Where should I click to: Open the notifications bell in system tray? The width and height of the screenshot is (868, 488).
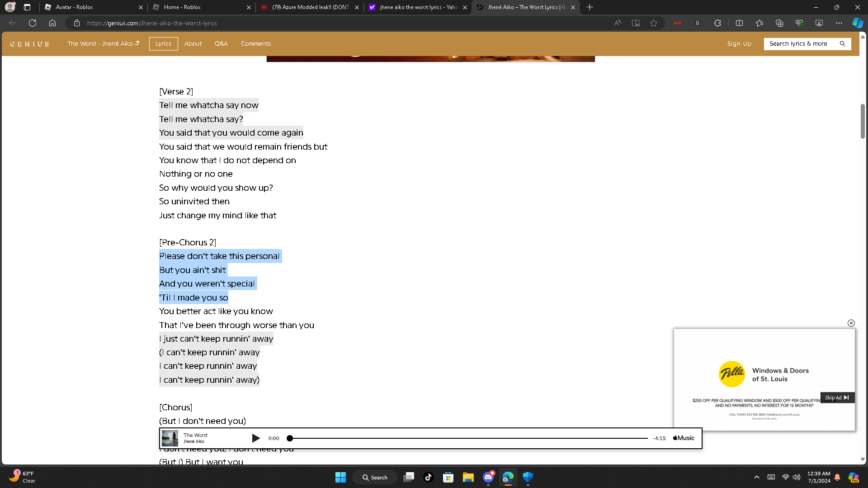point(837,477)
